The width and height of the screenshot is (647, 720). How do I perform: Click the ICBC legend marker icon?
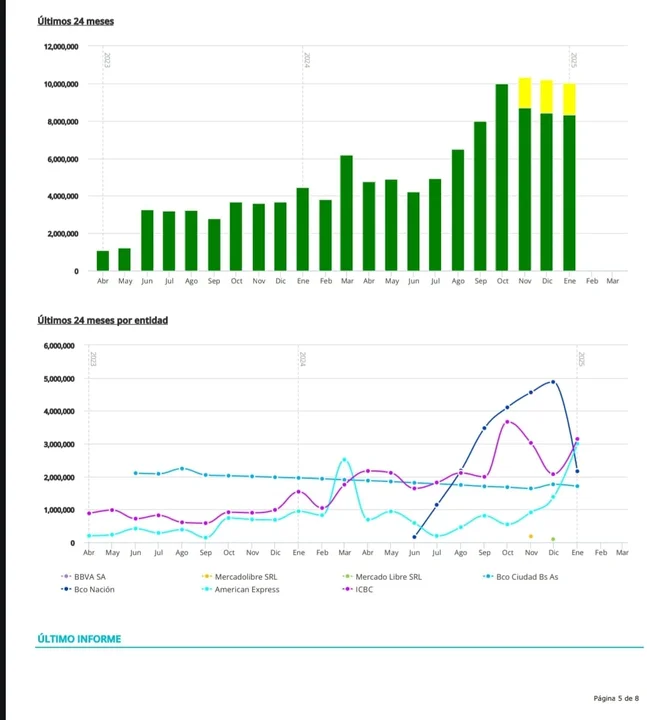(x=348, y=590)
